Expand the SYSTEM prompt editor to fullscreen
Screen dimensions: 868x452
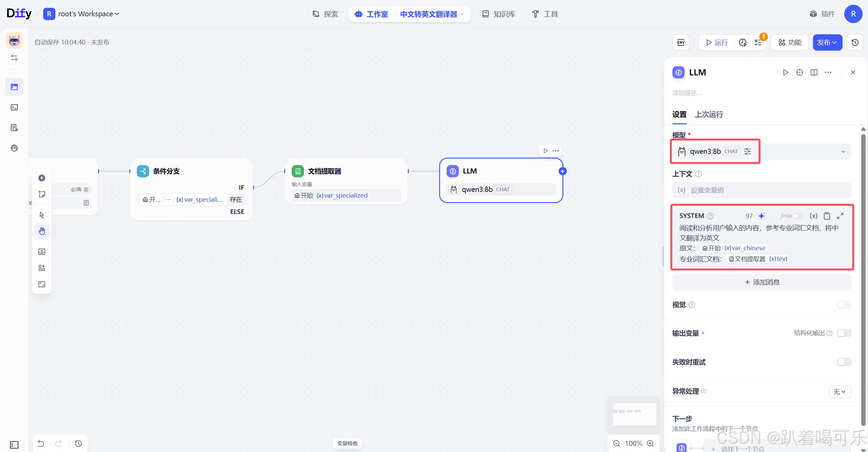(840, 216)
